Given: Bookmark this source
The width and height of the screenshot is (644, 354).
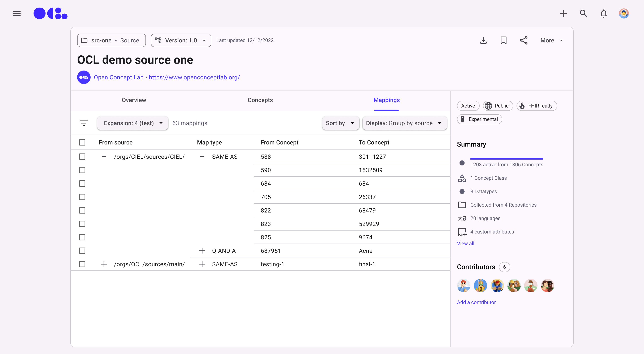Looking at the screenshot, I should coord(503,40).
